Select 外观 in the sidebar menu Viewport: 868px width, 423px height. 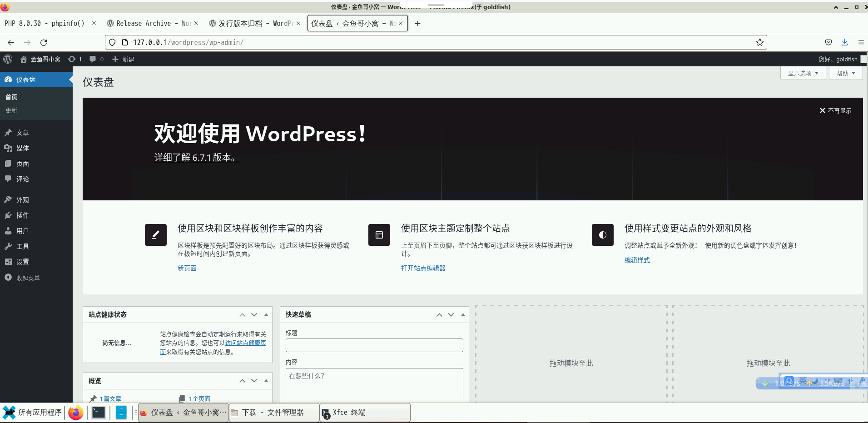[x=22, y=199]
